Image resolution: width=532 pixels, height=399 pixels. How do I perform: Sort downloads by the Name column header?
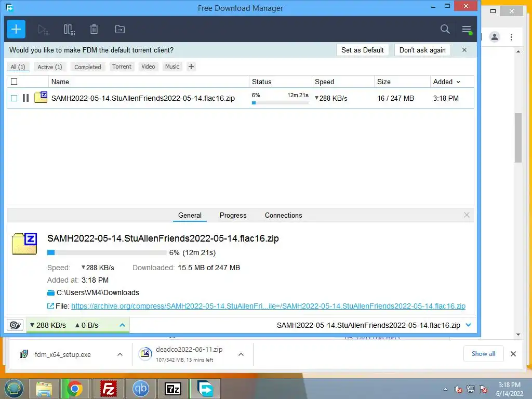click(x=149, y=82)
